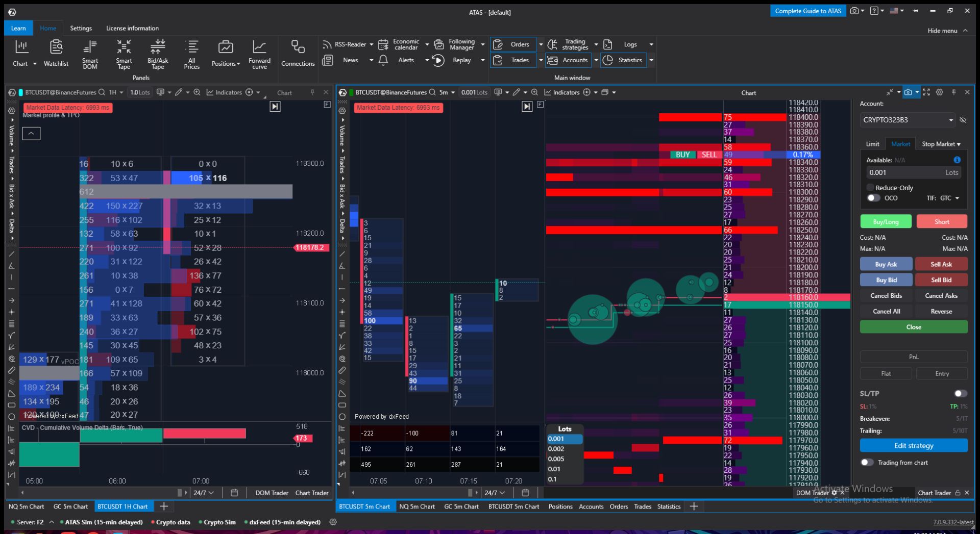This screenshot has width=980, height=534.
Task: Toggle fullscreen on the 5m chart
Action: (x=926, y=92)
